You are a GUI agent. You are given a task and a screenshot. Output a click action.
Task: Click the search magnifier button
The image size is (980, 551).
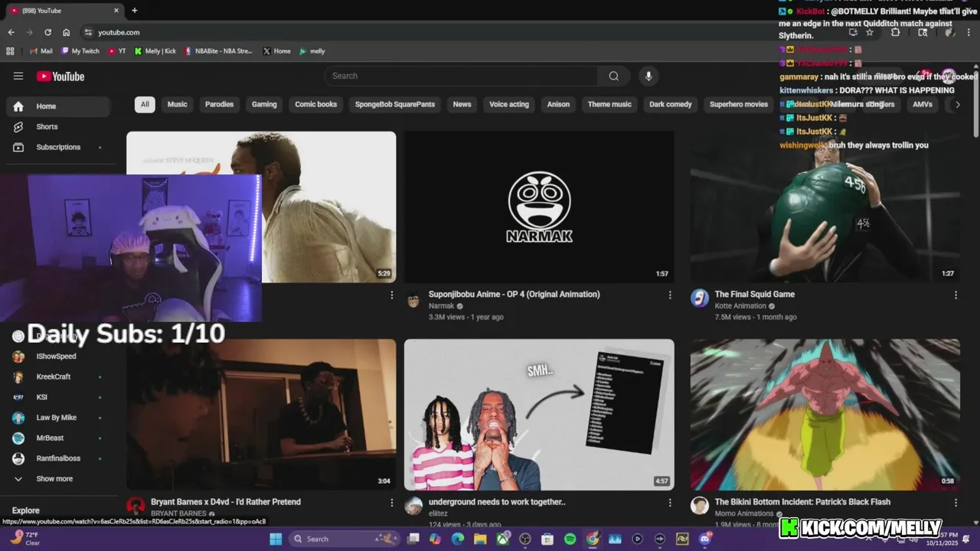(x=613, y=76)
